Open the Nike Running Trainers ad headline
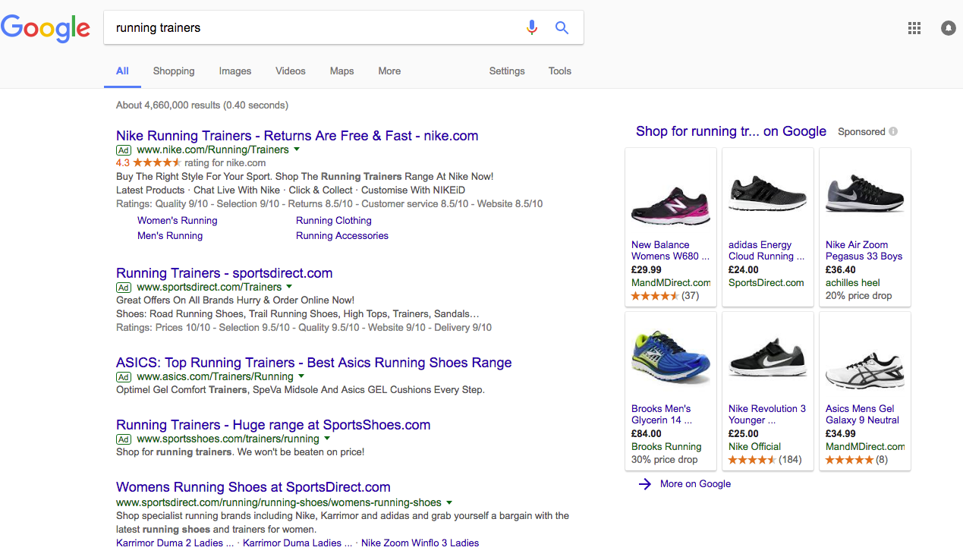The image size is (963, 560). (x=297, y=136)
